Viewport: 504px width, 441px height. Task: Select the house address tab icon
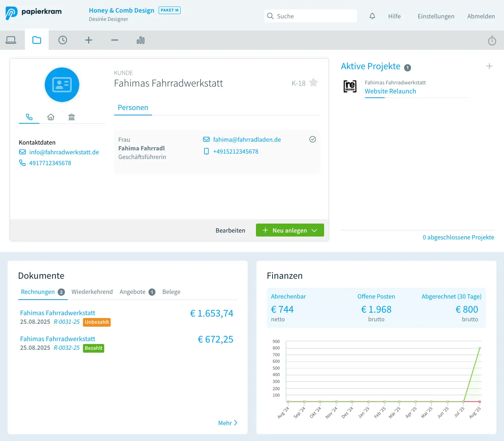[51, 117]
